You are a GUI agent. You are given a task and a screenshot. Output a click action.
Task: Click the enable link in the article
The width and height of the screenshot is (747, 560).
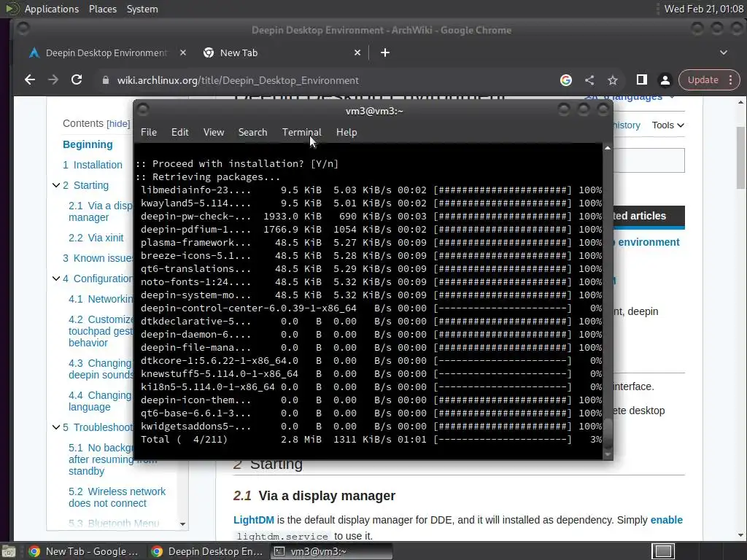tap(667, 519)
